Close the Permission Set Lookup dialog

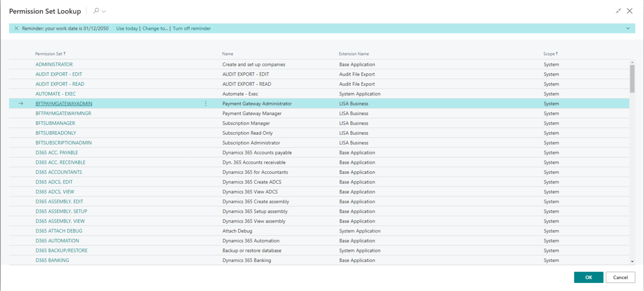(x=629, y=11)
